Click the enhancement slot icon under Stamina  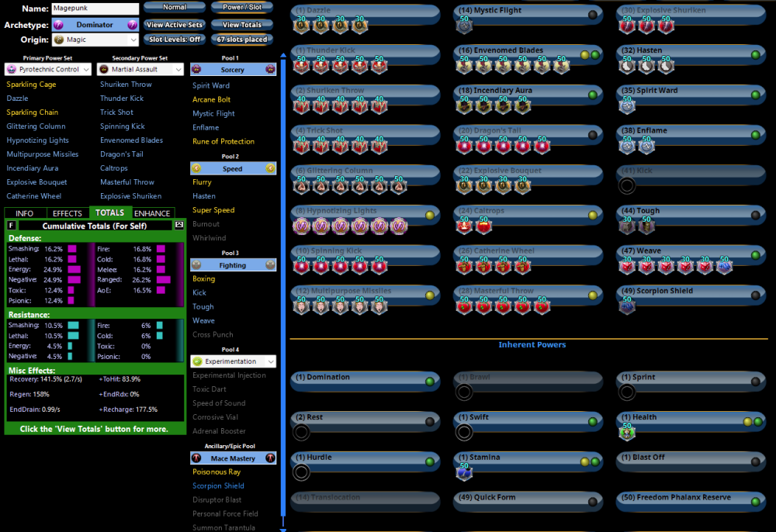click(x=464, y=473)
